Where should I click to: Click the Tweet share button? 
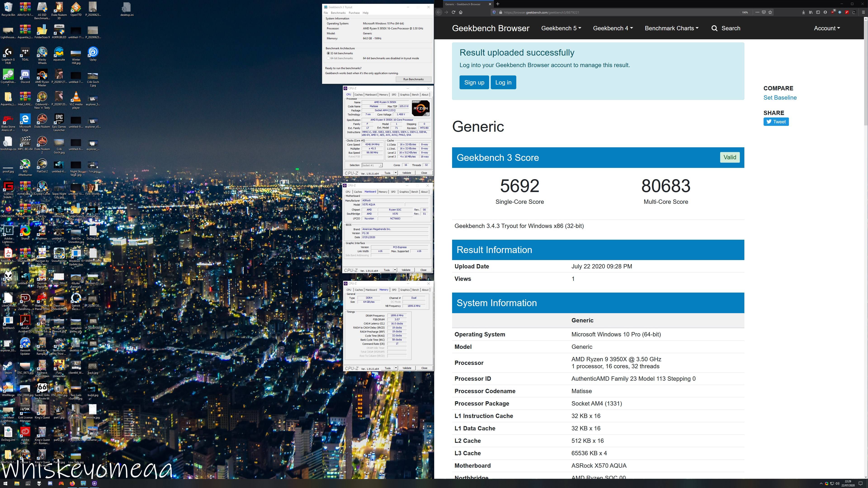coord(776,122)
